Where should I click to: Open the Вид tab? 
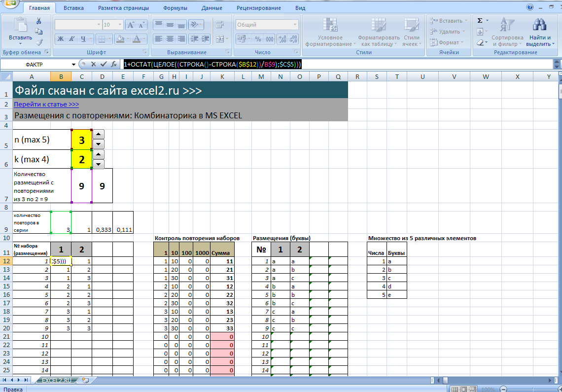click(300, 8)
